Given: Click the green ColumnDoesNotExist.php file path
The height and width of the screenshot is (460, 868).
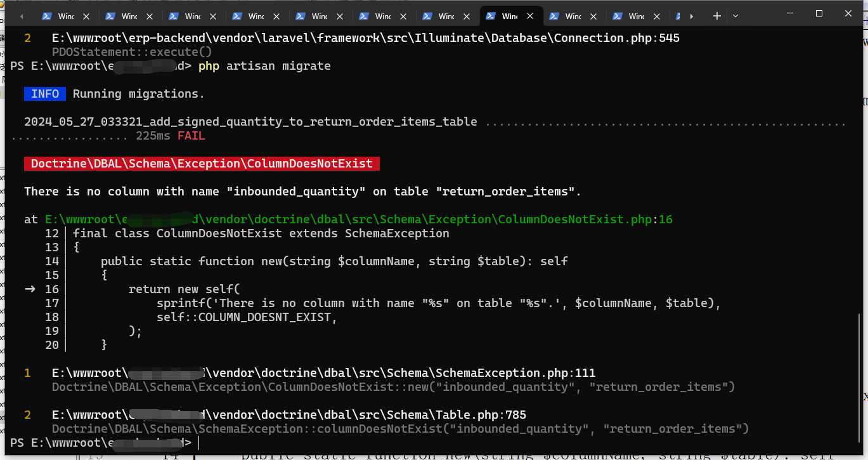Looking at the screenshot, I should pyautogui.click(x=349, y=220).
